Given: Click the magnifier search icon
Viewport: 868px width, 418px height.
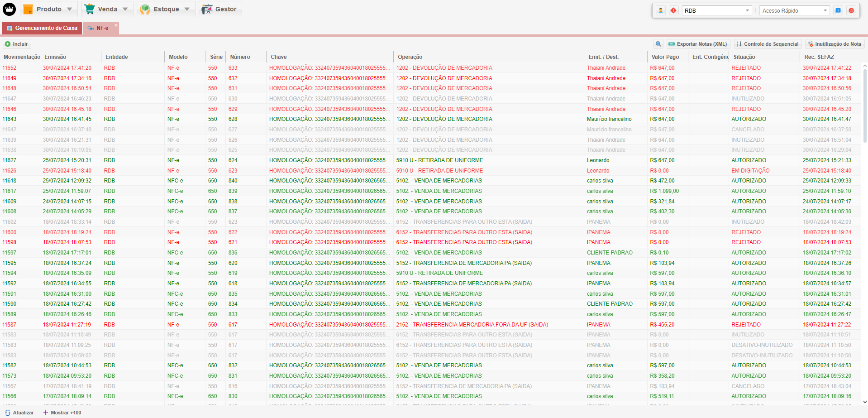Looking at the screenshot, I should tap(658, 44).
